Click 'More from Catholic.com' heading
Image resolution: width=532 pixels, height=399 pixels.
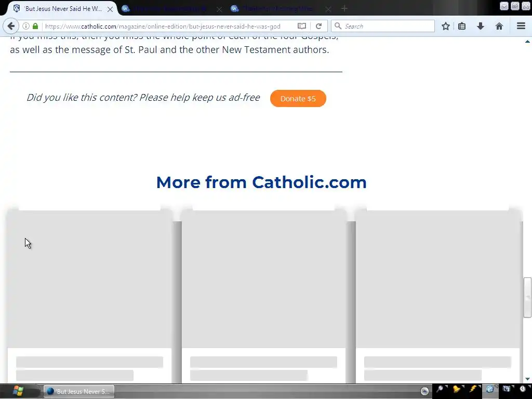point(261,182)
